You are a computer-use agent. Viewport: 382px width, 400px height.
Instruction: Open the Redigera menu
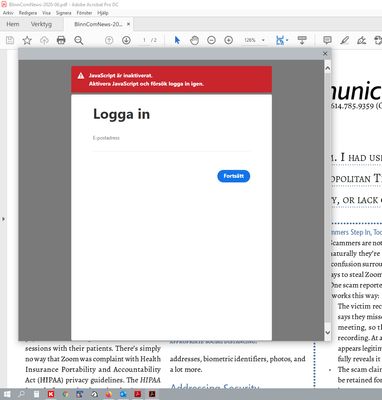click(x=28, y=13)
